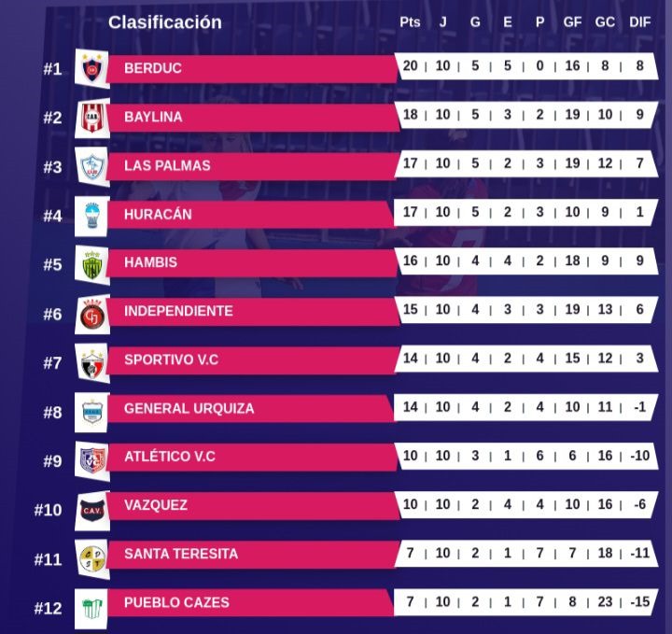
Task: Click the GF goals-for column header
Action: coord(573,22)
